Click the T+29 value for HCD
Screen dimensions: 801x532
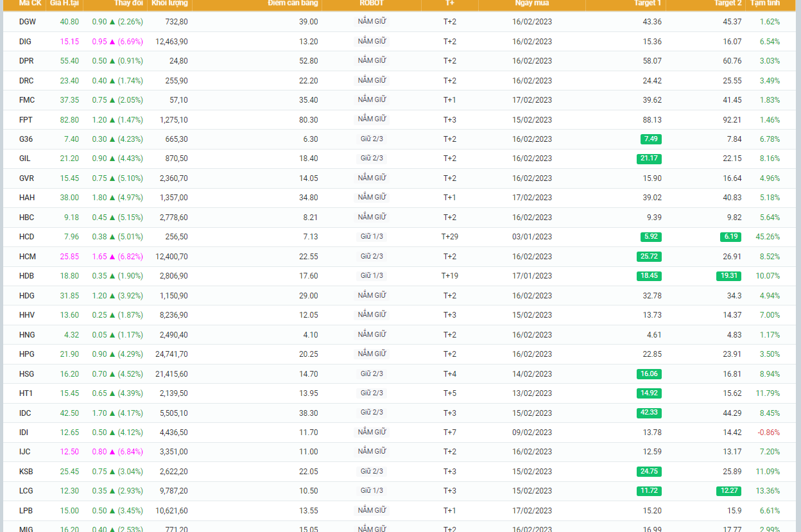[x=450, y=237]
